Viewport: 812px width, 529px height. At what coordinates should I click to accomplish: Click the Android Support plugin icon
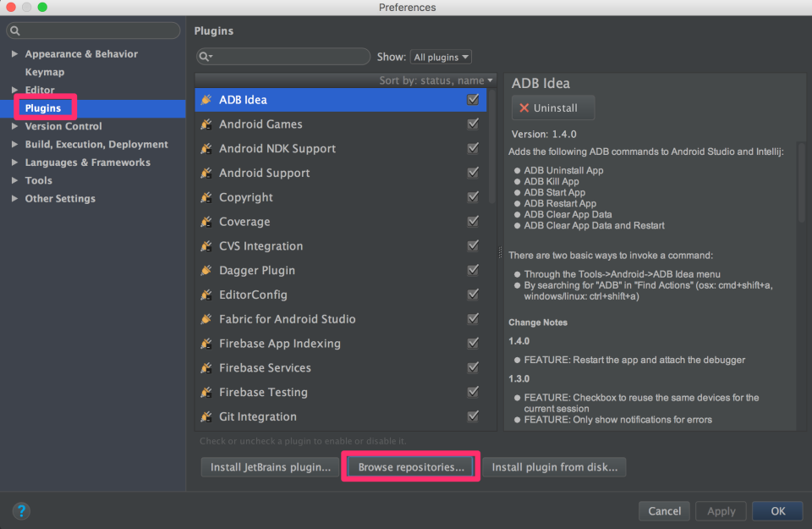[206, 173]
